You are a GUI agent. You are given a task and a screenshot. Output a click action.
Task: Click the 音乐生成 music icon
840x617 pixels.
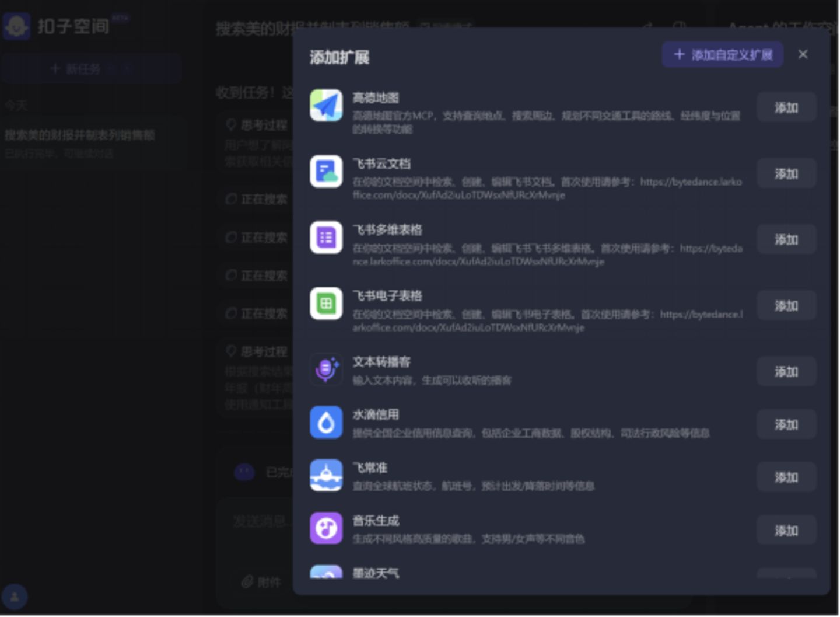tap(326, 528)
